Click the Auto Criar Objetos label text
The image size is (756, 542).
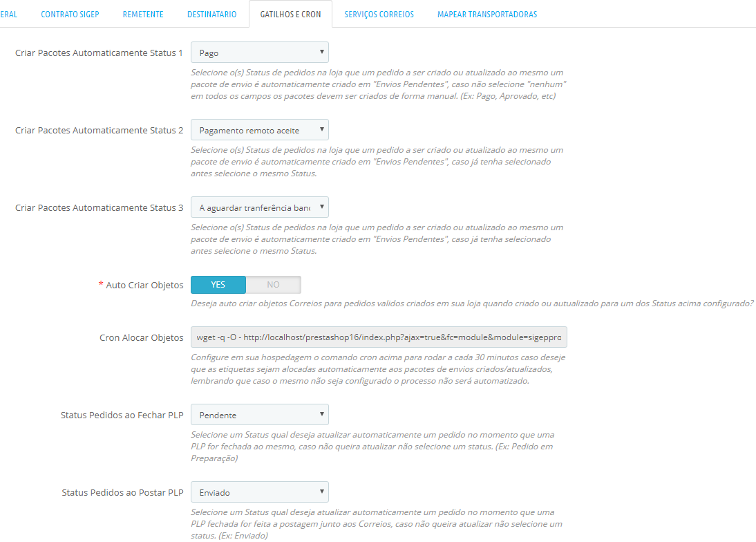point(144,285)
